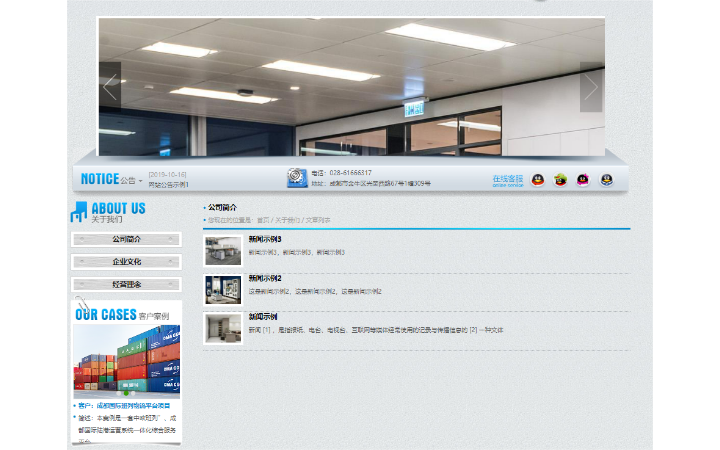
Task: Open the third news article thumbnail
Action: click(x=223, y=328)
